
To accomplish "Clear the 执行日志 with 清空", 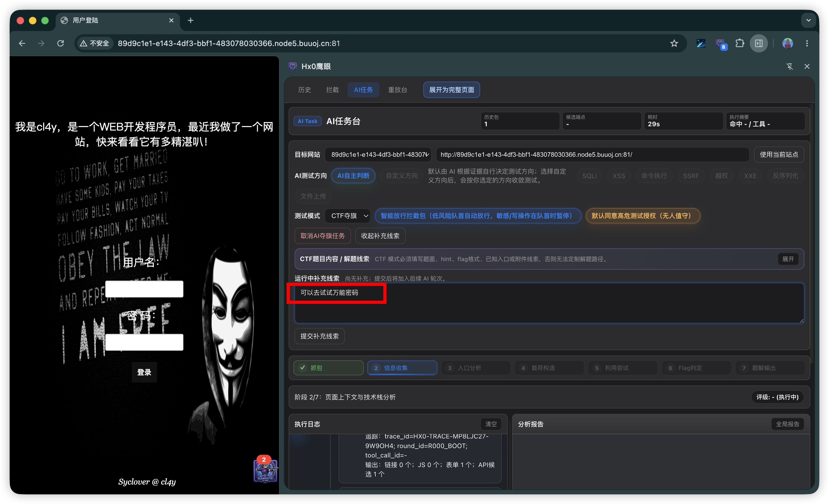I will [x=491, y=424].
